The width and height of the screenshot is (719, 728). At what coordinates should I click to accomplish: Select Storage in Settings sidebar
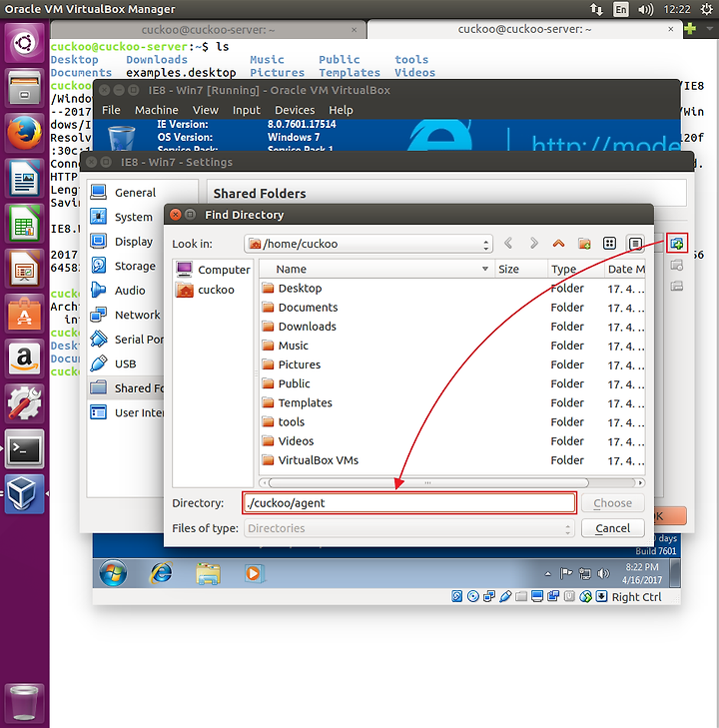click(x=135, y=266)
